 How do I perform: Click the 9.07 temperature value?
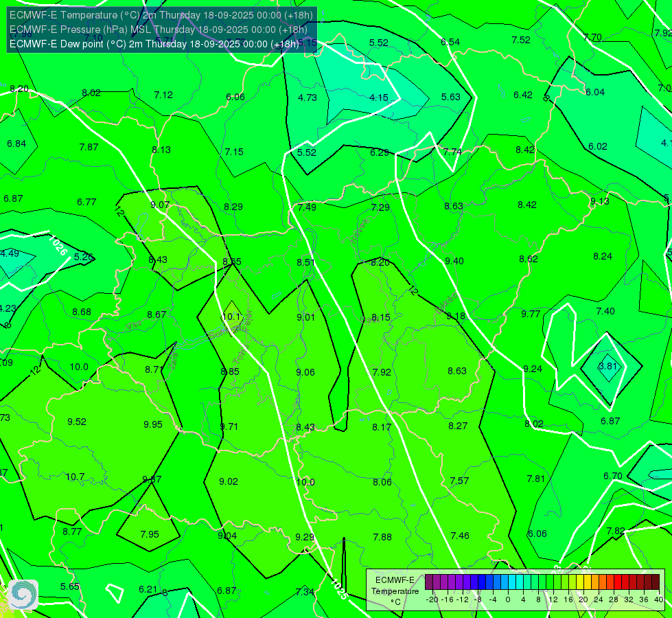pos(160,205)
